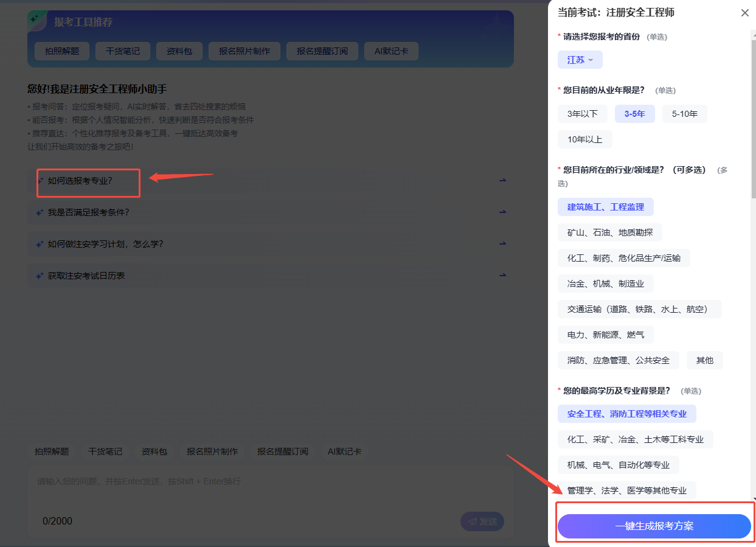
Task: Click the right panel vertical scrollbar
Action: point(753,122)
